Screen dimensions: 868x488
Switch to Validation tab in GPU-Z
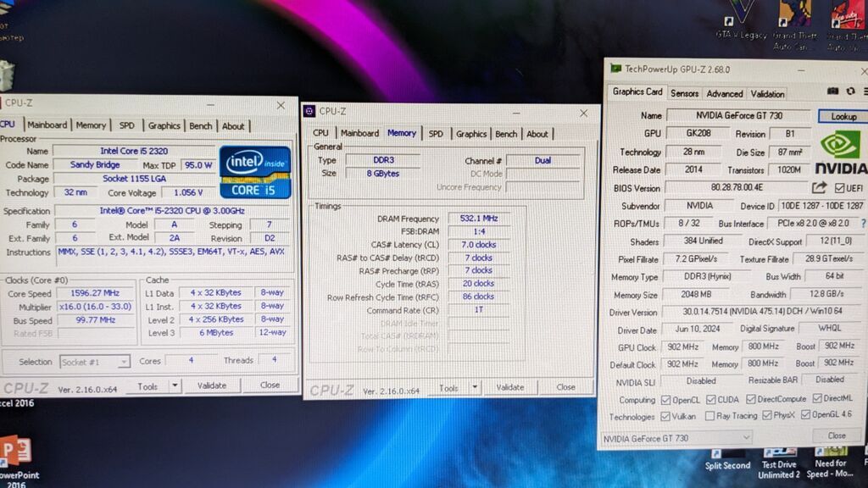coord(767,94)
